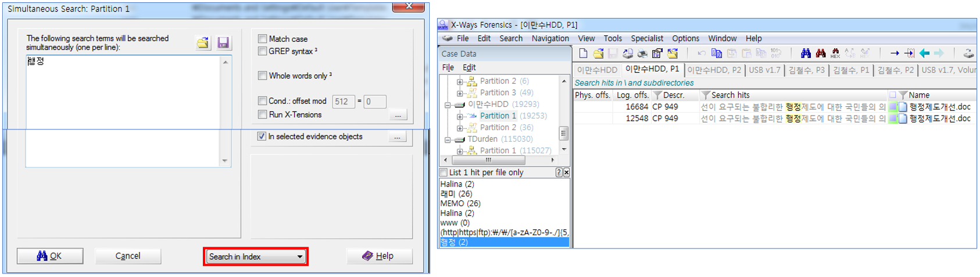
Task: Open the Search in Index dropdown
Action: [256, 257]
